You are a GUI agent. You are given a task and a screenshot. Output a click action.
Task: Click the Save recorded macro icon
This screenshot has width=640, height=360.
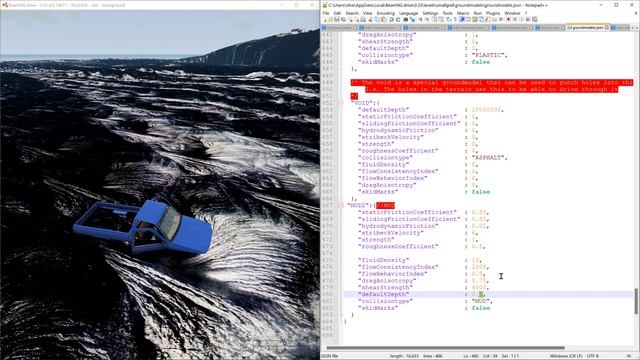coord(534,19)
